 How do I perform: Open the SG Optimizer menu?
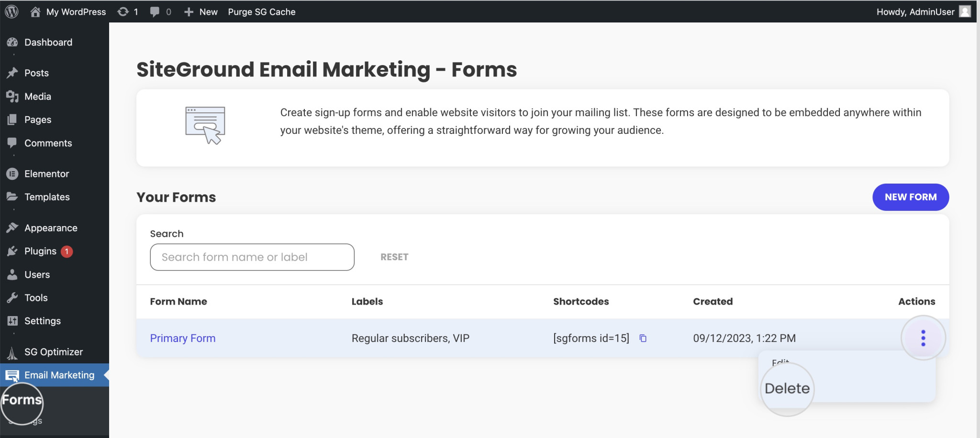[54, 352]
